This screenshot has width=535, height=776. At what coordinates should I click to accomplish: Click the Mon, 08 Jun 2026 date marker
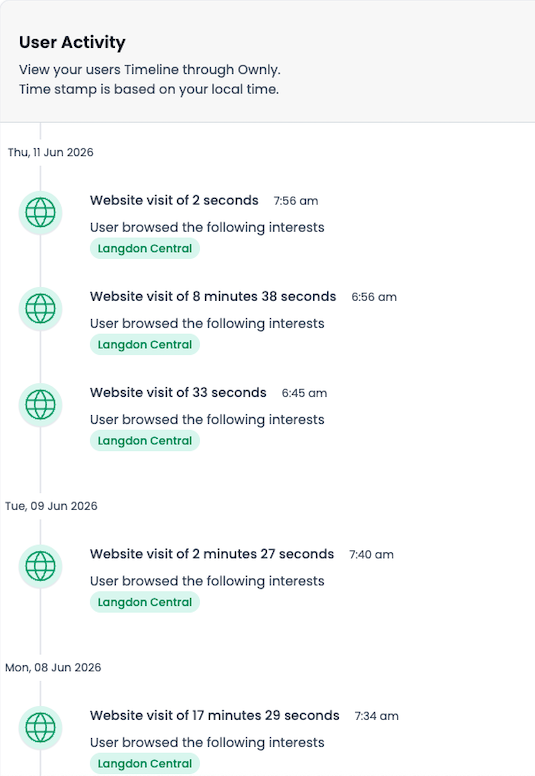[x=53, y=667]
